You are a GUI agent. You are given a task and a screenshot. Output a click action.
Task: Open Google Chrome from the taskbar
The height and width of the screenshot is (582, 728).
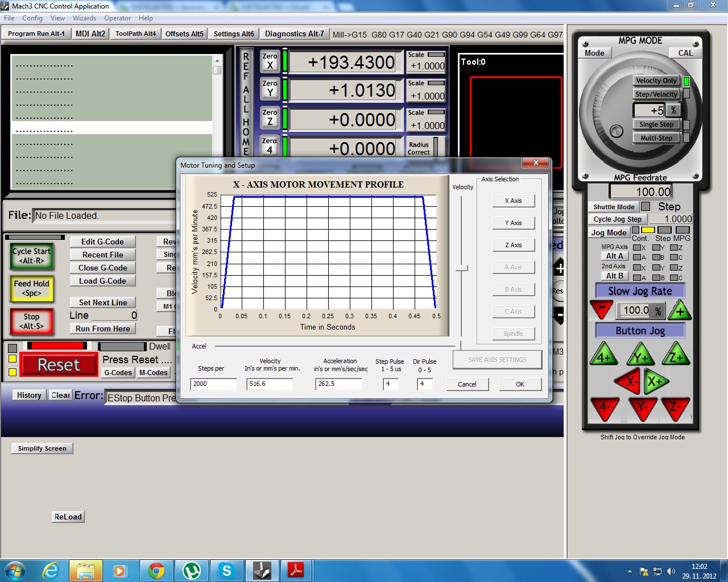click(156, 570)
